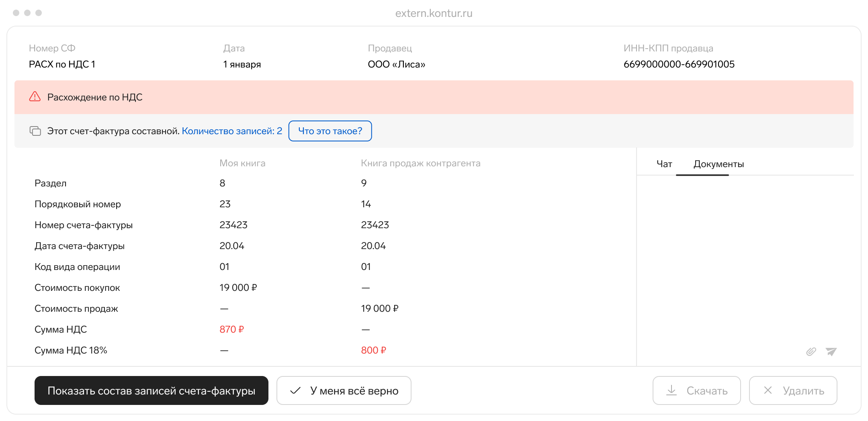
Task: Click the download arrow icon on Скачать
Action: click(671, 390)
